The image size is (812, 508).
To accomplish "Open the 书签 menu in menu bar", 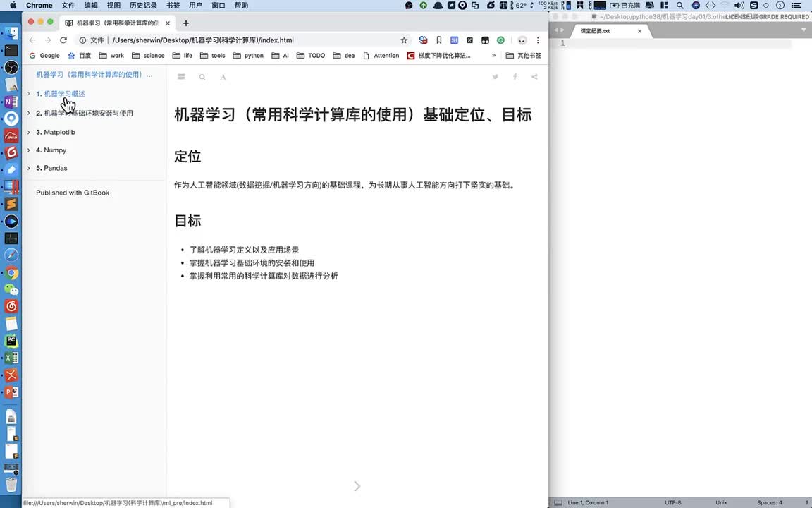I will [173, 5].
